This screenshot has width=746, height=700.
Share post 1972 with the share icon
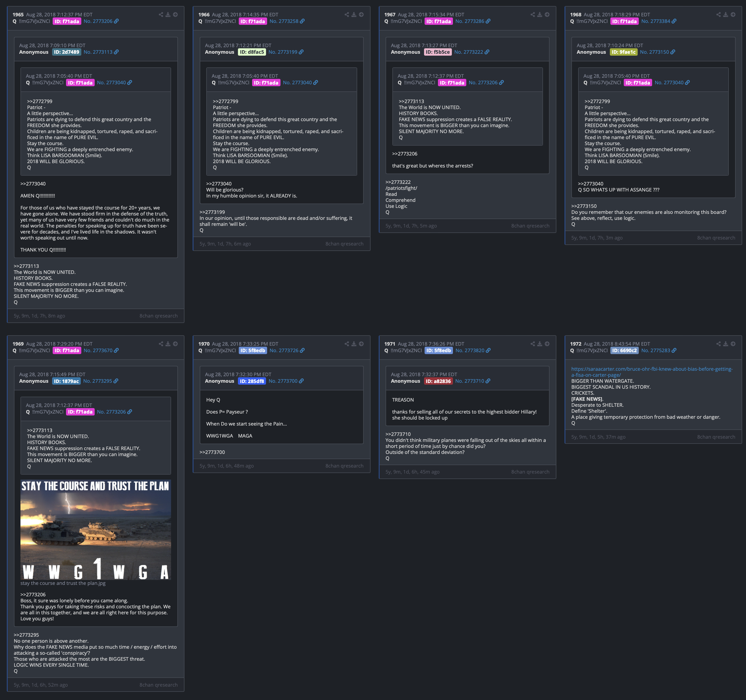(719, 344)
